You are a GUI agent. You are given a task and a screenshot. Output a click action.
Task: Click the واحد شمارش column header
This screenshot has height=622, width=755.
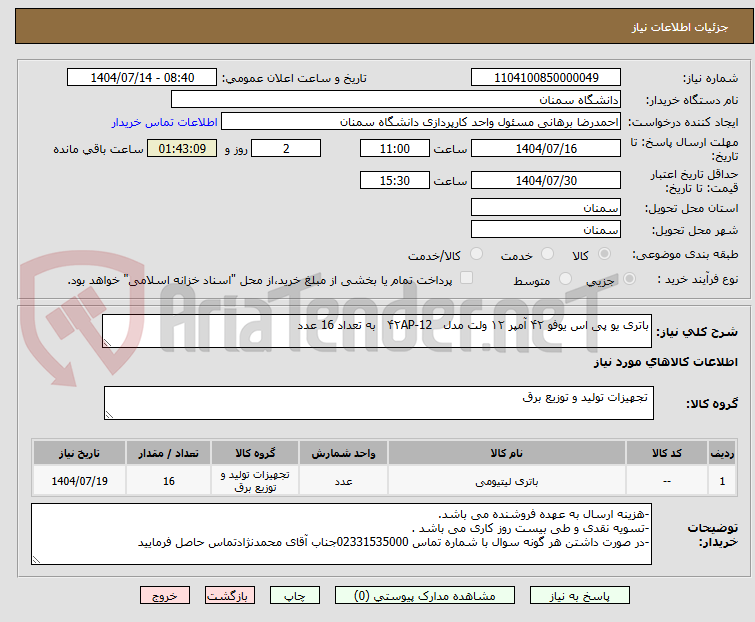tap(343, 453)
